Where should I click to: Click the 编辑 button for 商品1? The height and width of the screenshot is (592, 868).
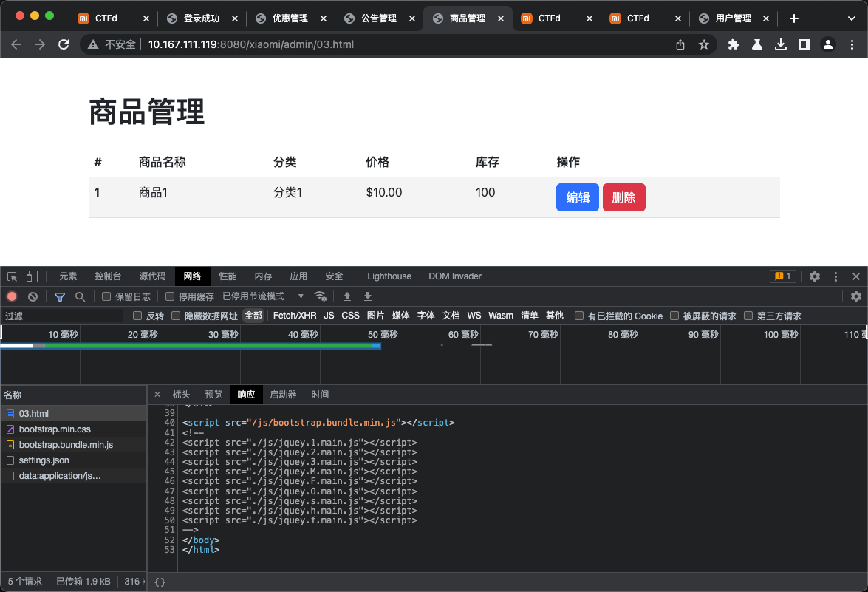point(577,197)
